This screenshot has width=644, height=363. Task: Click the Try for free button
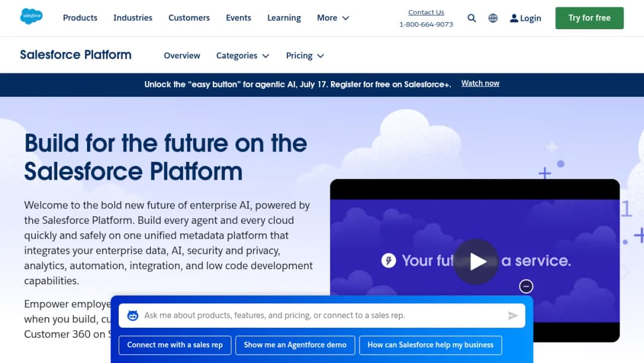tap(589, 18)
